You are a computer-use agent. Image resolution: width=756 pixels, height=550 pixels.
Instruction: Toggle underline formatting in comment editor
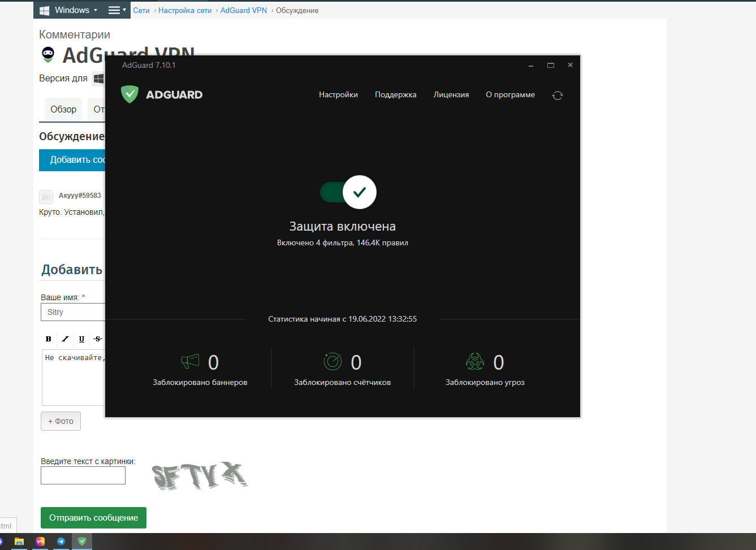coord(81,339)
